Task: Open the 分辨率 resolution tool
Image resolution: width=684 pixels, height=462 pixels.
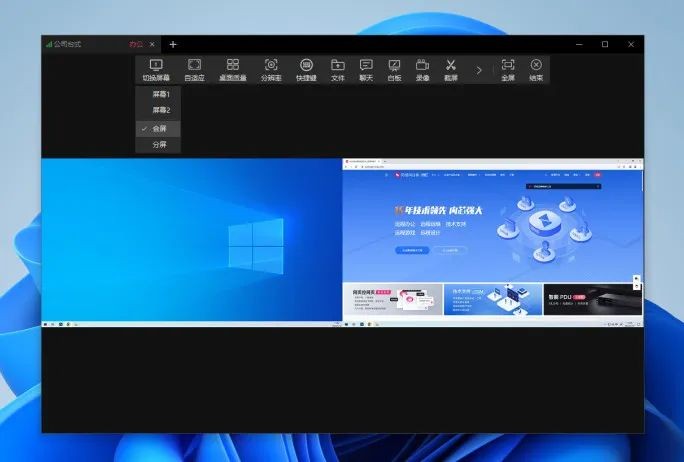Action: coord(271,70)
